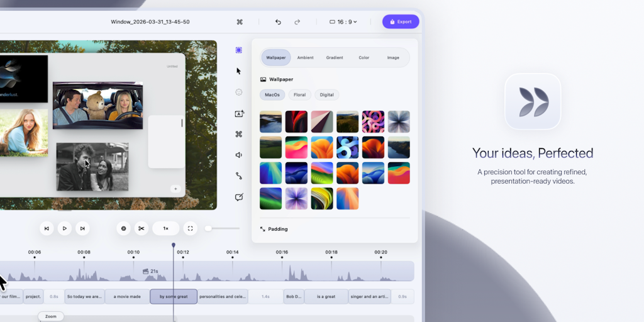This screenshot has height=322, width=644.
Task: Select the "personalities and cele..." caption segment
Action: click(x=223, y=297)
